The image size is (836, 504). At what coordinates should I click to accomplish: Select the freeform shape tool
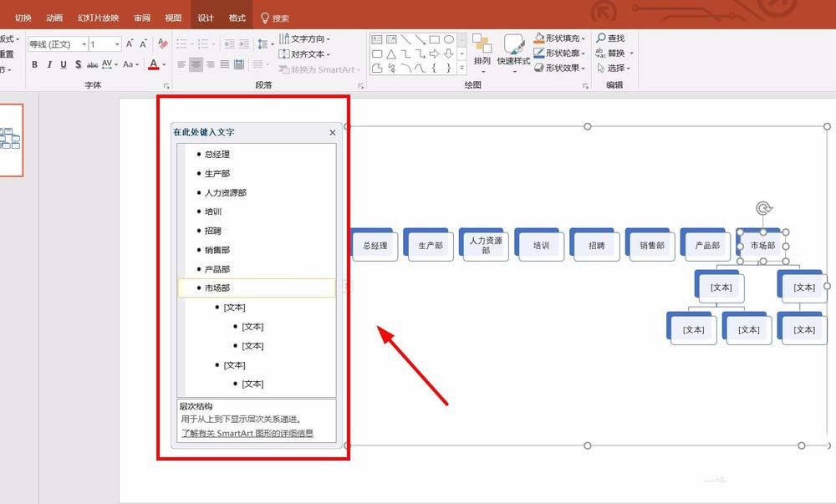[x=377, y=69]
